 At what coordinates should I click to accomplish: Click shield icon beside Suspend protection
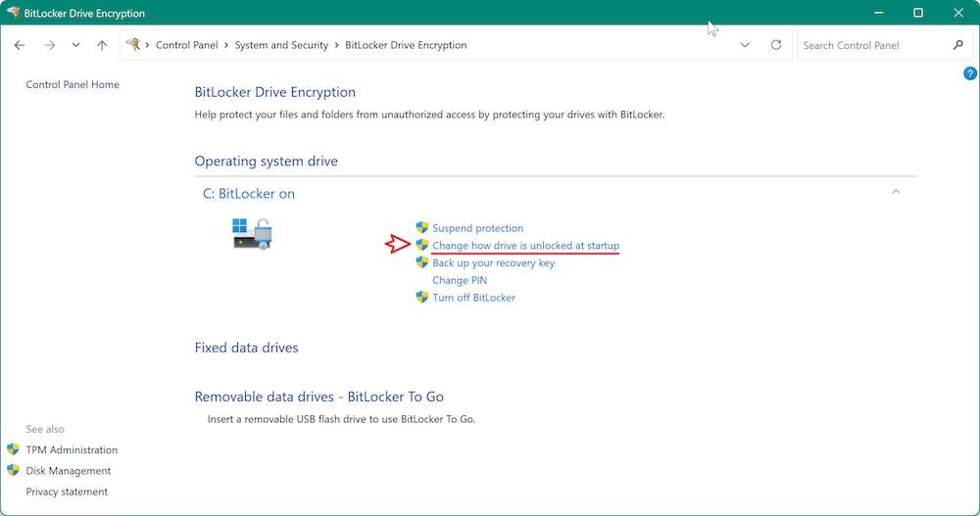(x=422, y=227)
